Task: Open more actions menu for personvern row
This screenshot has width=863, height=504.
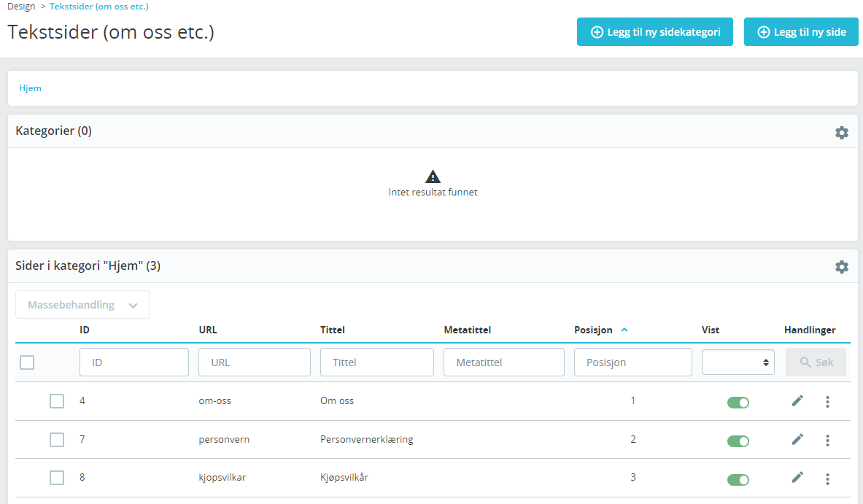Action: pyautogui.click(x=827, y=440)
